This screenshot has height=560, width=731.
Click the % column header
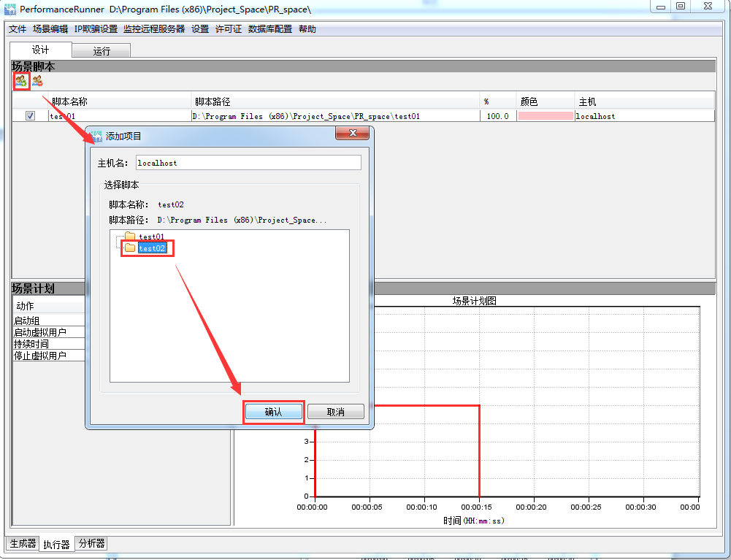pos(498,101)
